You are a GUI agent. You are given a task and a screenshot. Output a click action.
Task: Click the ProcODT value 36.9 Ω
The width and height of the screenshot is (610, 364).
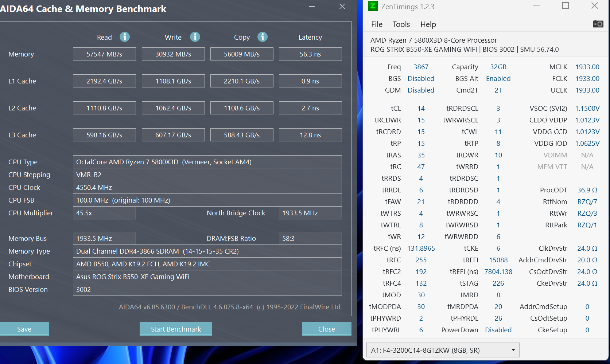point(587,190)
